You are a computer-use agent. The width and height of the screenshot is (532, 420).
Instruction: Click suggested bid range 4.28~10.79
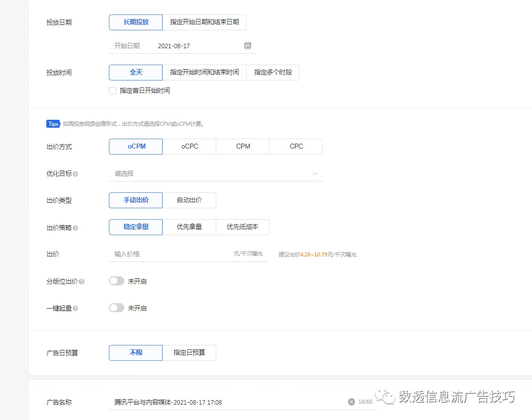pos(314,254)
